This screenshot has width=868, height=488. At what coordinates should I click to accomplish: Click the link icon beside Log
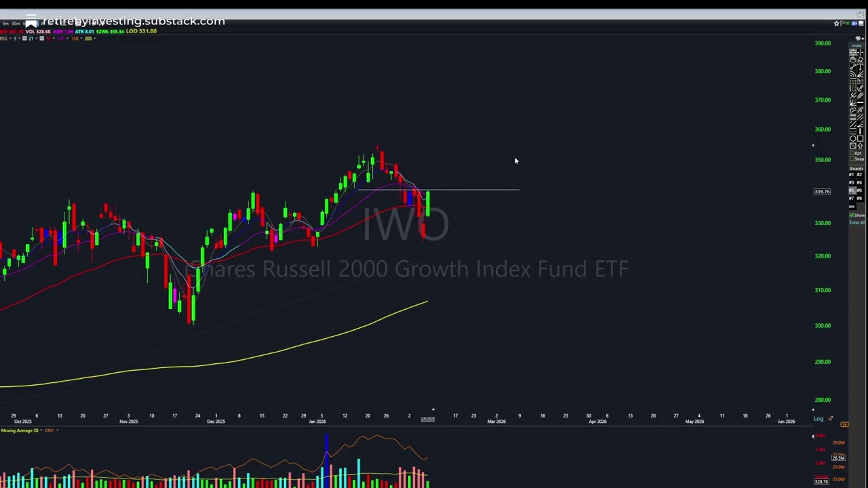coord(831,419)
